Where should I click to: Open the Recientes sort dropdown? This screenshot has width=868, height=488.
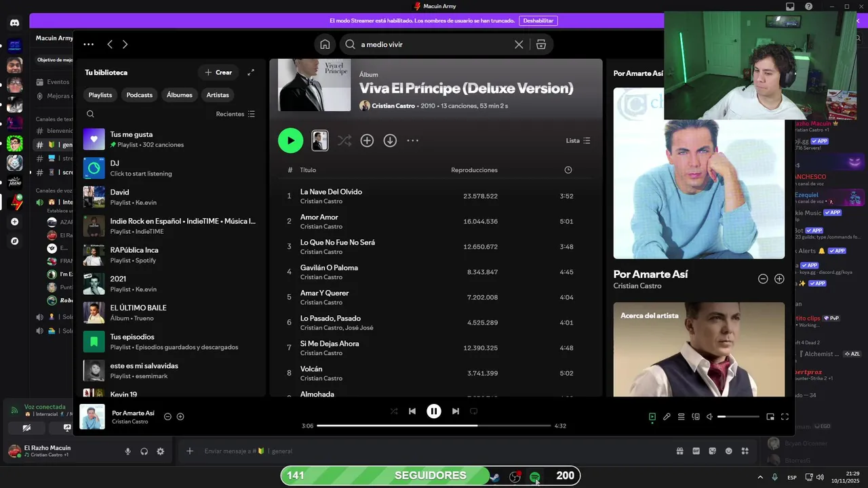[235, 114]
